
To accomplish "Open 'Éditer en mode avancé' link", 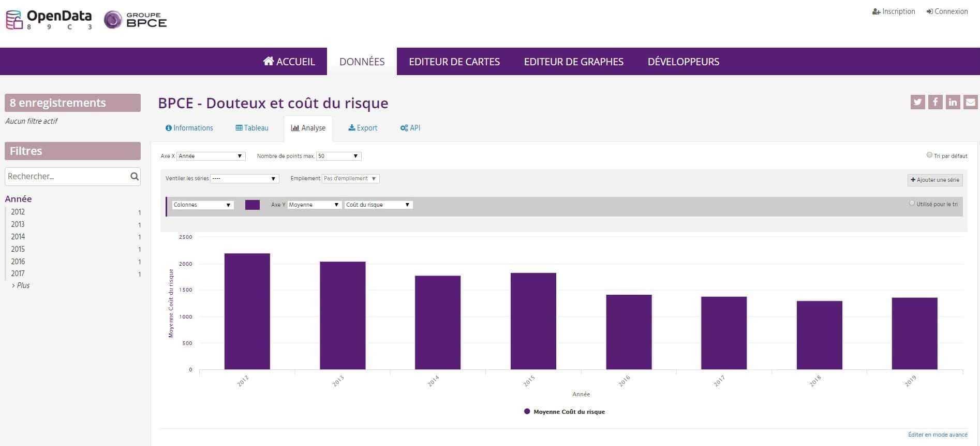I will [937, 435].
